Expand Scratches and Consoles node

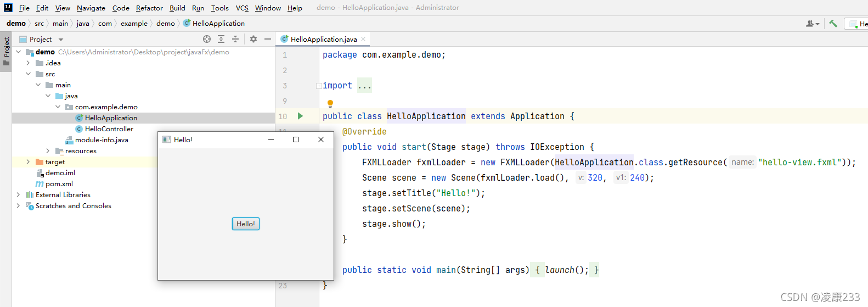[x=18, y=205]
